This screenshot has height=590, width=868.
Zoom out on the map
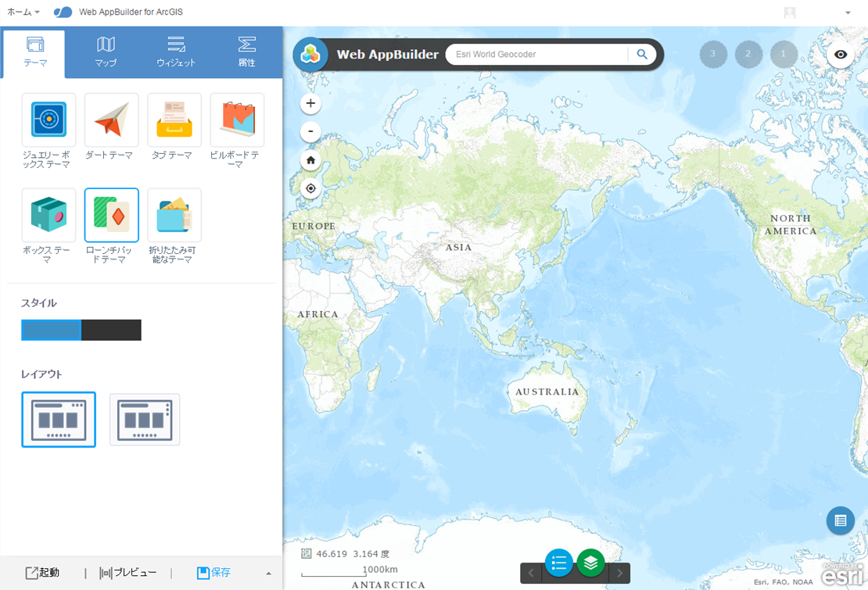(310, 131)
